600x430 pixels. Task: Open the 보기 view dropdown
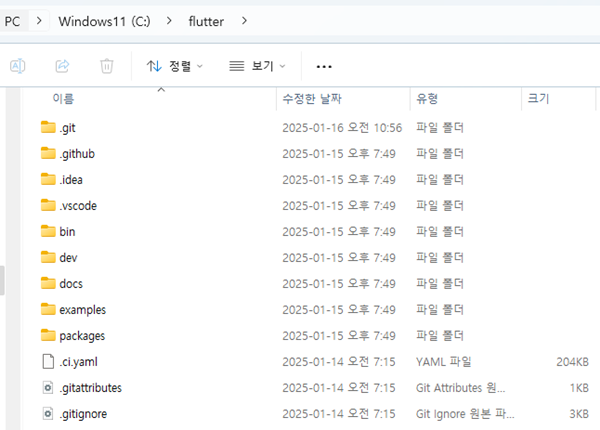tap(257, 66)
